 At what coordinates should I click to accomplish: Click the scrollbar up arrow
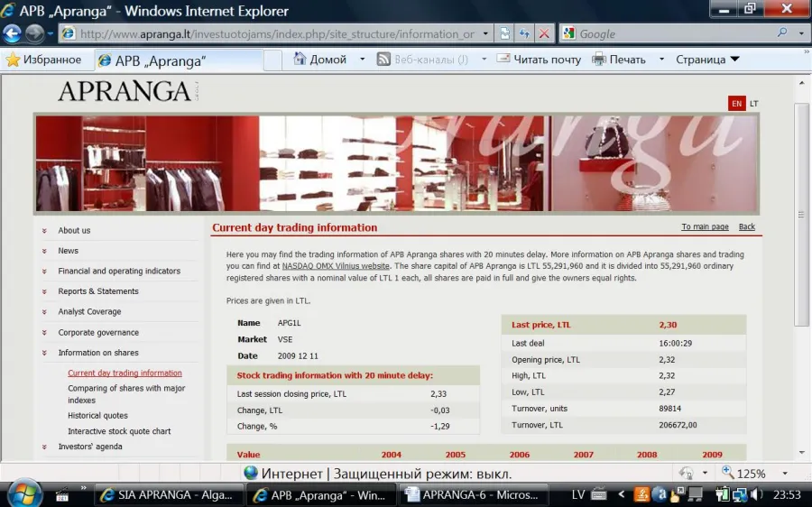tap(802, 83)
